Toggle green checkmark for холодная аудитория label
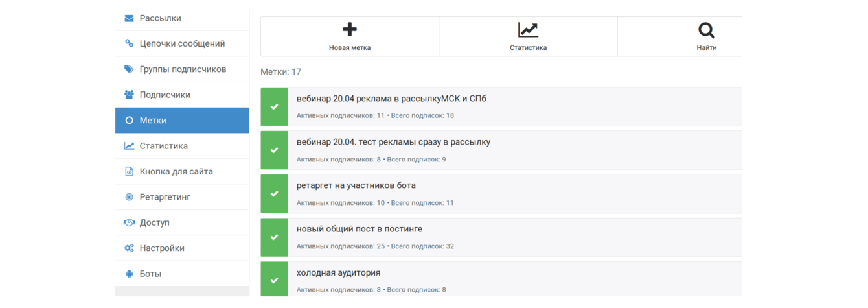868x308 pixels. pyautogui.click(x=274, y=280)
